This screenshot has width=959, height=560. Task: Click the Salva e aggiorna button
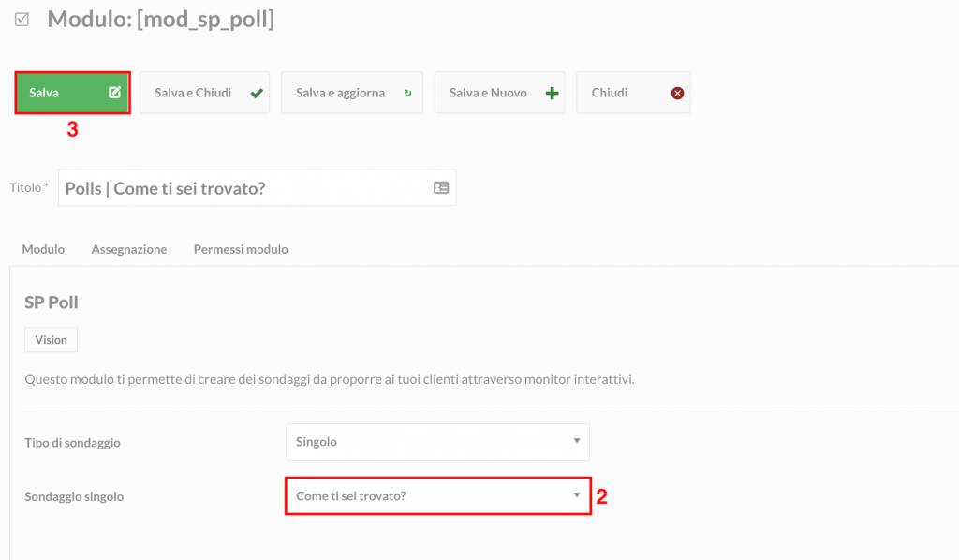(352, 93)
